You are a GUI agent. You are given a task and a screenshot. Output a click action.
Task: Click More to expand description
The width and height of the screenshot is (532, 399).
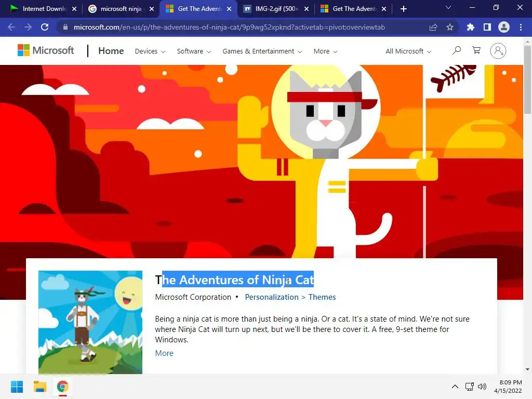[x=164, y=353]
